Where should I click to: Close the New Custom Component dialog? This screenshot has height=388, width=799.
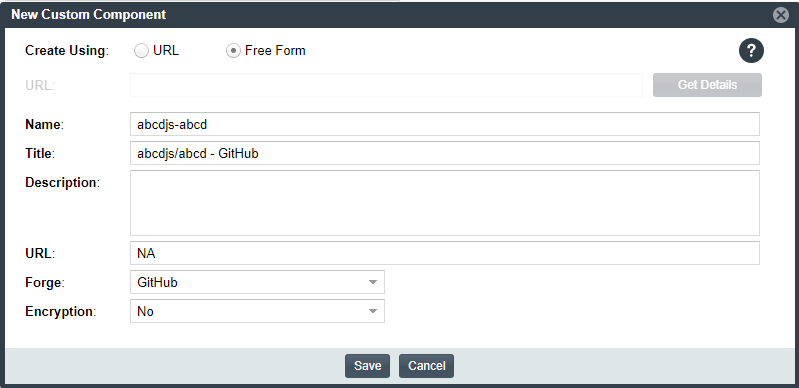[780, 15]
